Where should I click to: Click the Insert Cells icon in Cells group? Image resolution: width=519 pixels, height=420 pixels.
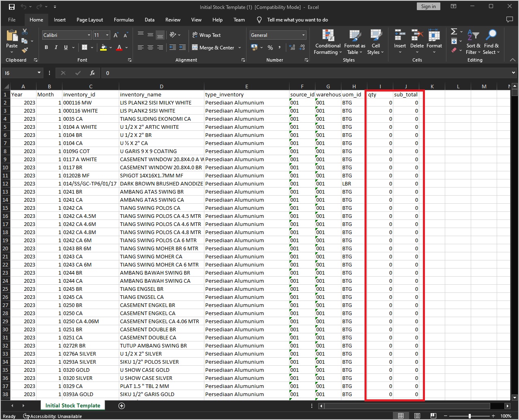tap(400, 38)
